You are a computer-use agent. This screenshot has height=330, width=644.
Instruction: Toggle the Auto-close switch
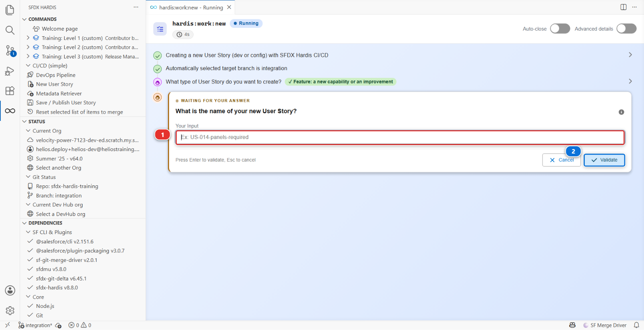coord(560,29)
